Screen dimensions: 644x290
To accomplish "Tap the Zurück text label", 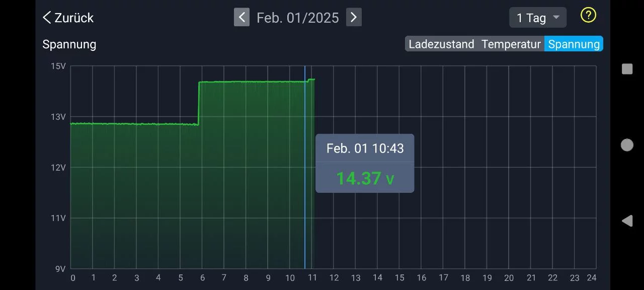I will (x=74, y=18).
